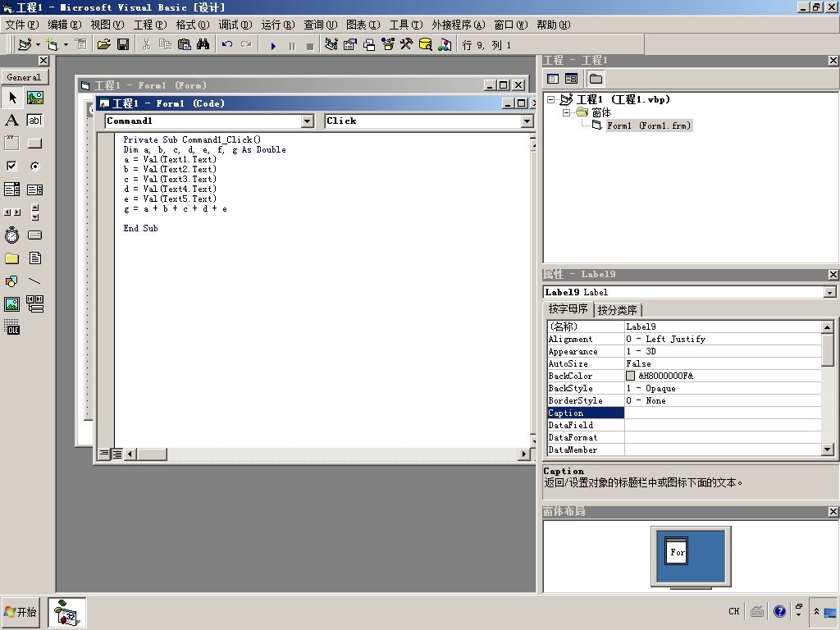840x630 pixels.
Task: Click View Object in project panel
Action: [x=572, y=80]
